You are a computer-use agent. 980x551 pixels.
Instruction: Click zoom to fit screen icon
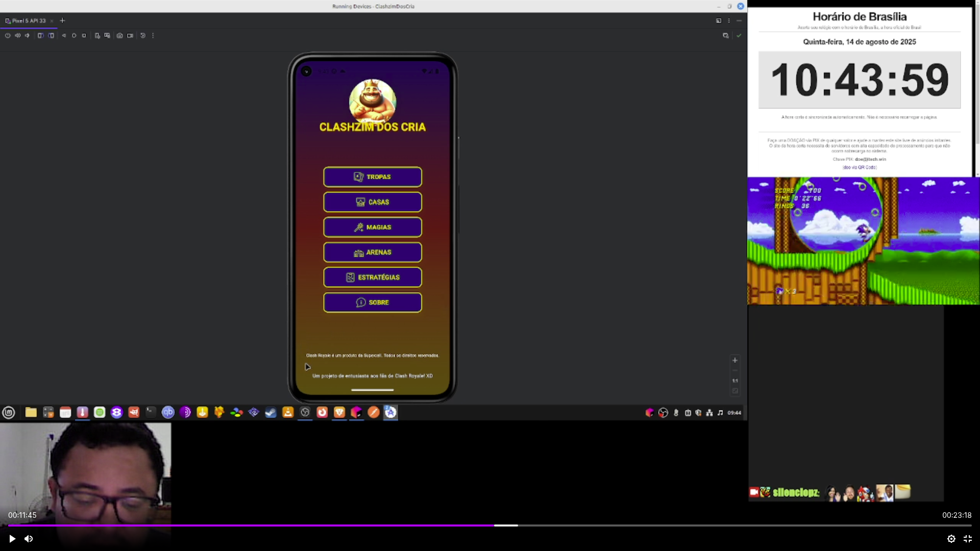click(x=735, y=391)
